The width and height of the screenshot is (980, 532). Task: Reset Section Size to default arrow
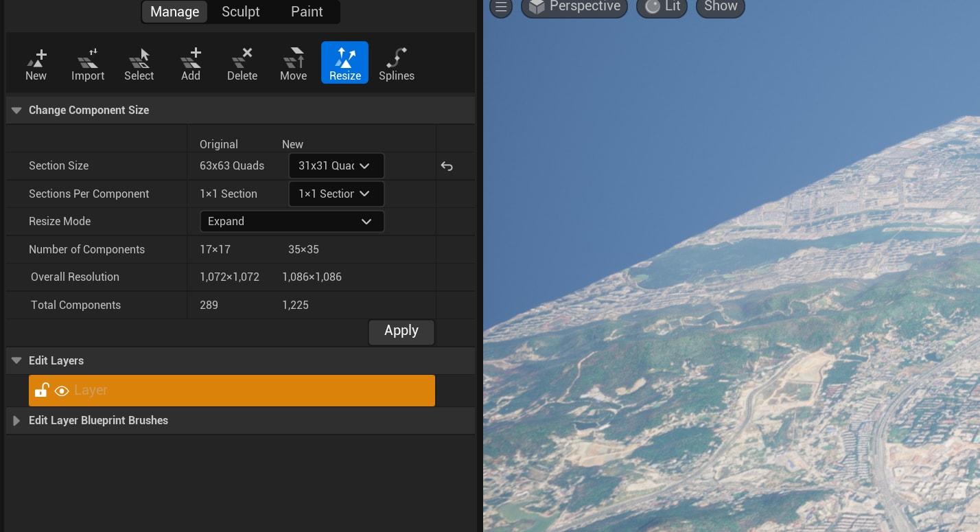point(447,166)
